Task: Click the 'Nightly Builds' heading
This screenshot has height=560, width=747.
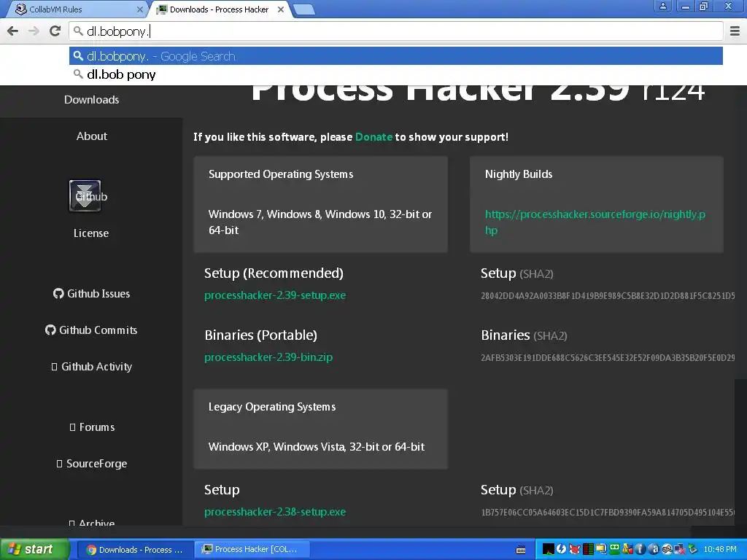Action: click(x=519, y=174)
